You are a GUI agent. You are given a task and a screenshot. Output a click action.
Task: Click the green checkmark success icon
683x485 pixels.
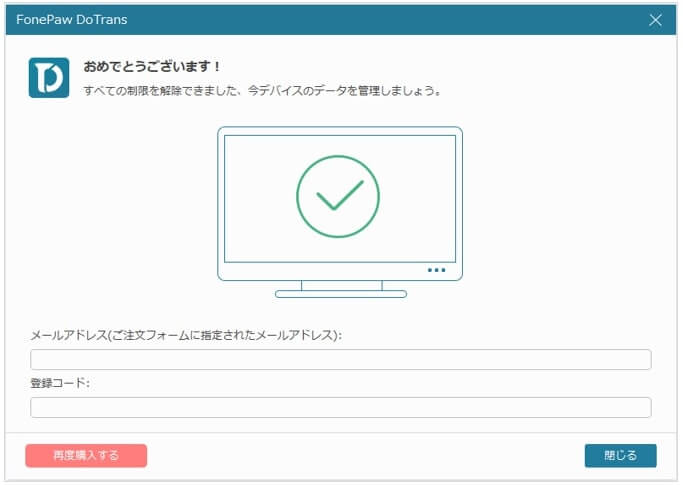pos(338,197)
